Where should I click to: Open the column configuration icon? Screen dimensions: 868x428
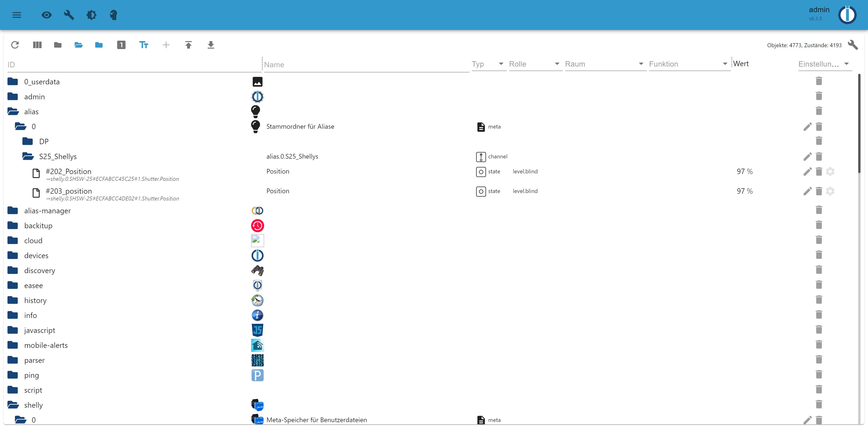[x=37, y=45]
